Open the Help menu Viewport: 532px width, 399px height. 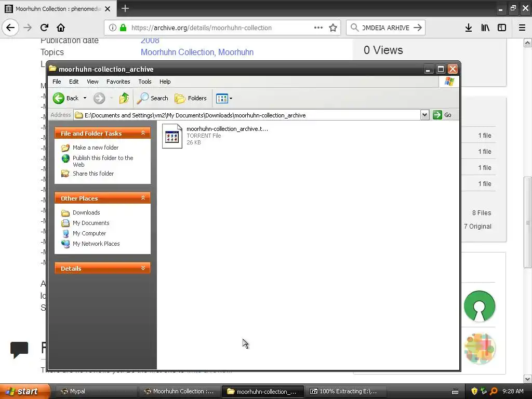click(165, 82)
